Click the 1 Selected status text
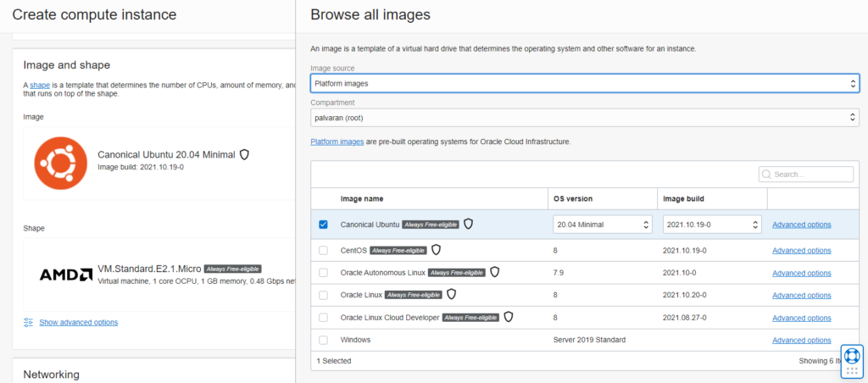The image size is (868, 383). pyautogui.click(x=334, y=361)
